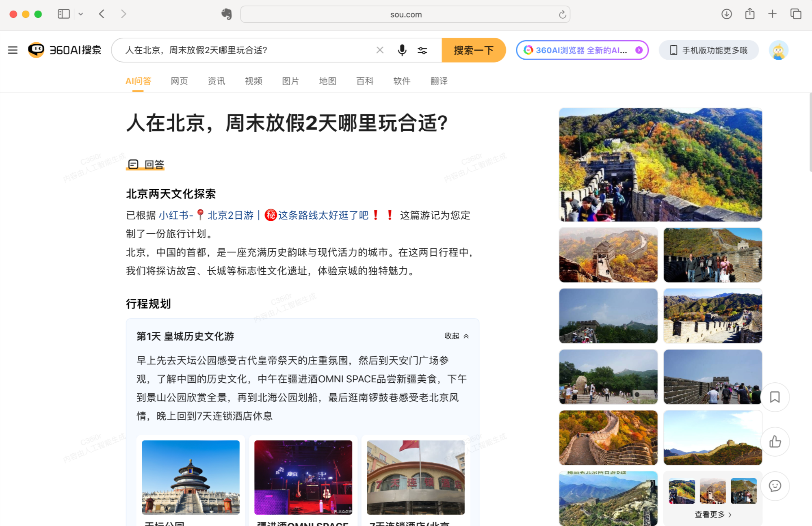The width and height of the screenshot is (812, 526).
Task: Switch to the 软件 tab
Action: pos(402,81)
